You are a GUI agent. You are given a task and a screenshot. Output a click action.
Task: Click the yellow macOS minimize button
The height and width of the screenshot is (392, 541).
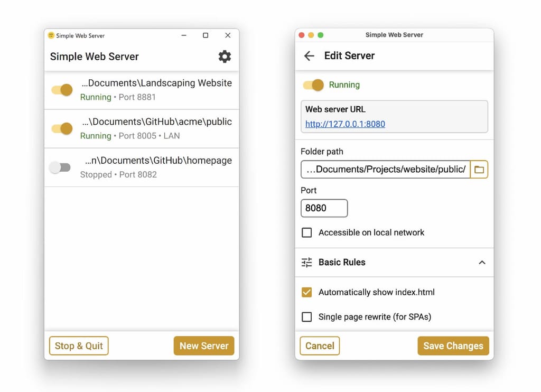pyautogui.click(x=311, y=35)
